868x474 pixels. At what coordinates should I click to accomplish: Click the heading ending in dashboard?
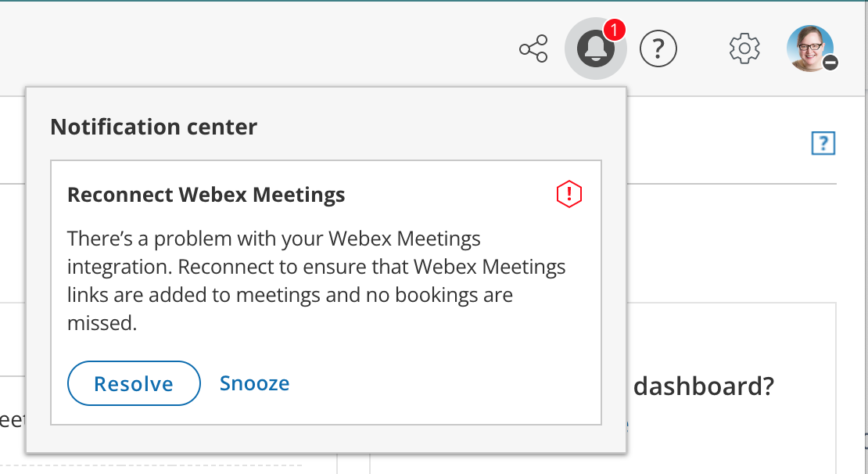[x=703, y=386]
